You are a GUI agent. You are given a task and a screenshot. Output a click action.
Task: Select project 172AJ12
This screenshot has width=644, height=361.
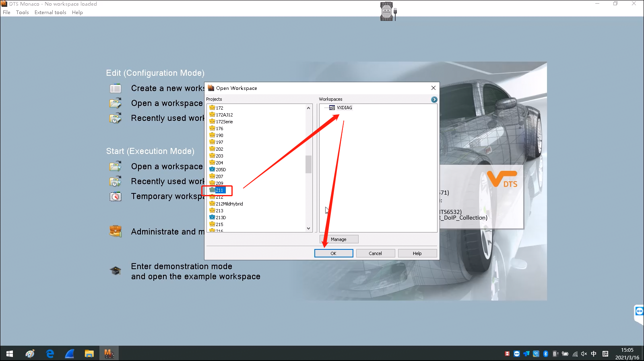221,115
